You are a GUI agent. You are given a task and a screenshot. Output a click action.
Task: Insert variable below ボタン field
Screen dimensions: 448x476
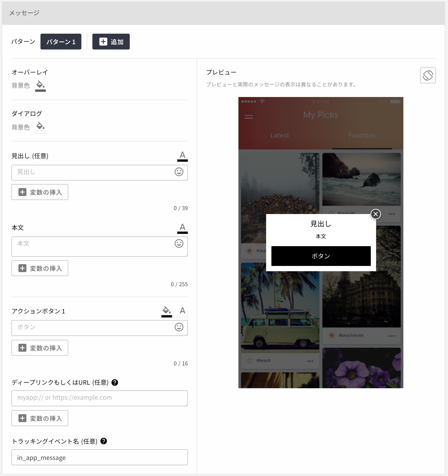pos(40,348)
